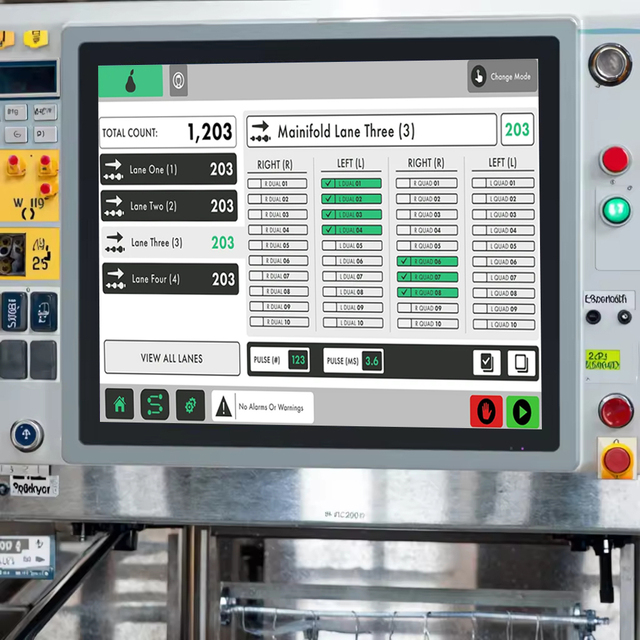The width and height of the screenshot is (640, 640).
Task: Select the green pear product tab
Action: (131, 81)
